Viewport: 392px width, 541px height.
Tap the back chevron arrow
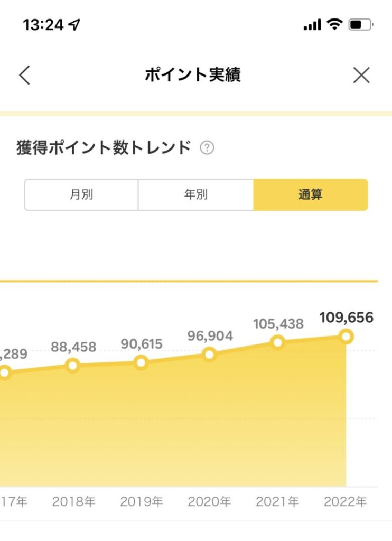pyautogui.click(x=24, y=75)
